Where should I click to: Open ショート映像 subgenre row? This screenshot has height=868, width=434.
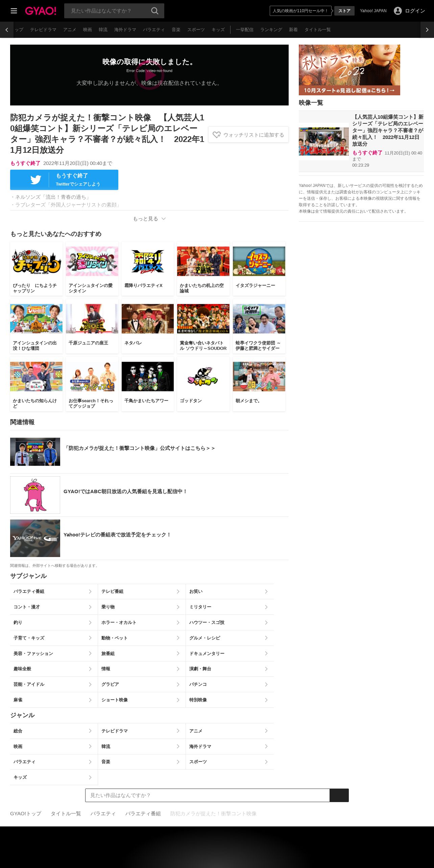point(142,700)
